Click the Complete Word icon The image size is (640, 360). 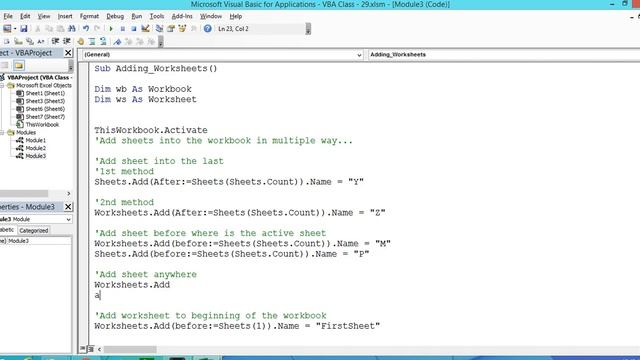41,42
